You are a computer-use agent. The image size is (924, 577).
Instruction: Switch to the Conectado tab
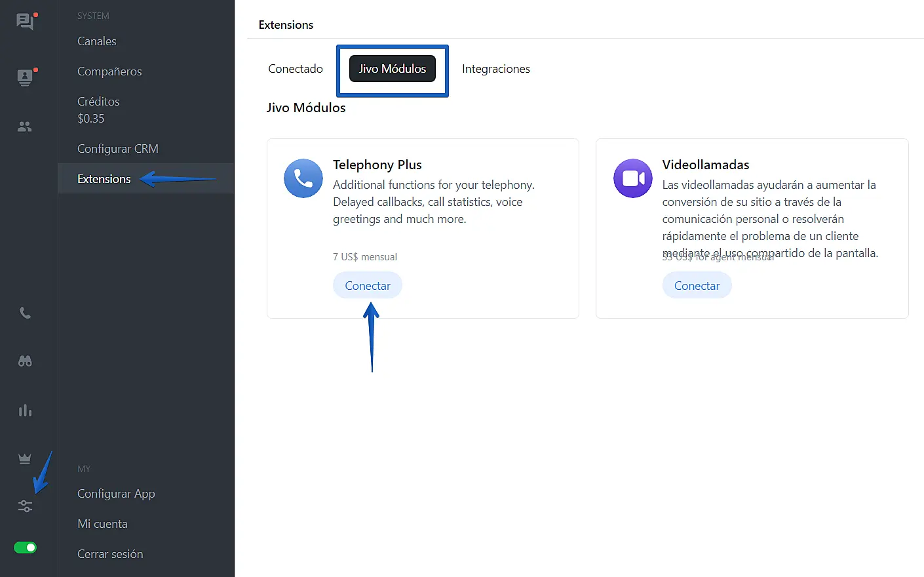click(x=296, y=69)
